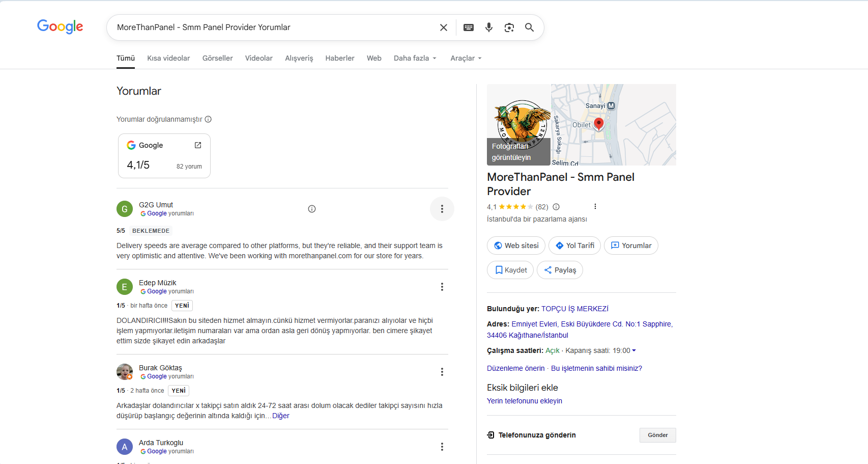Viewport: 868px width, 464px height.
Task: Open TOPÇU İŞ MERKEZİ link
Action: coord(575,309)
